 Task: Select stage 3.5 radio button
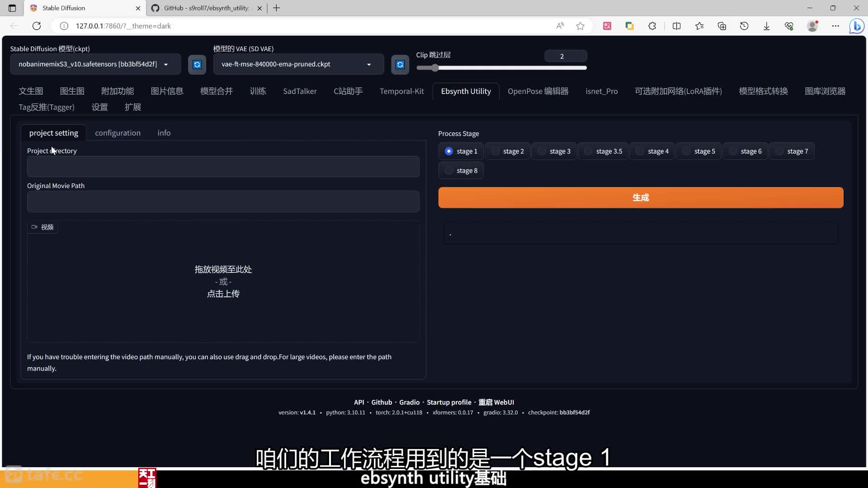(x=603, y=151)
